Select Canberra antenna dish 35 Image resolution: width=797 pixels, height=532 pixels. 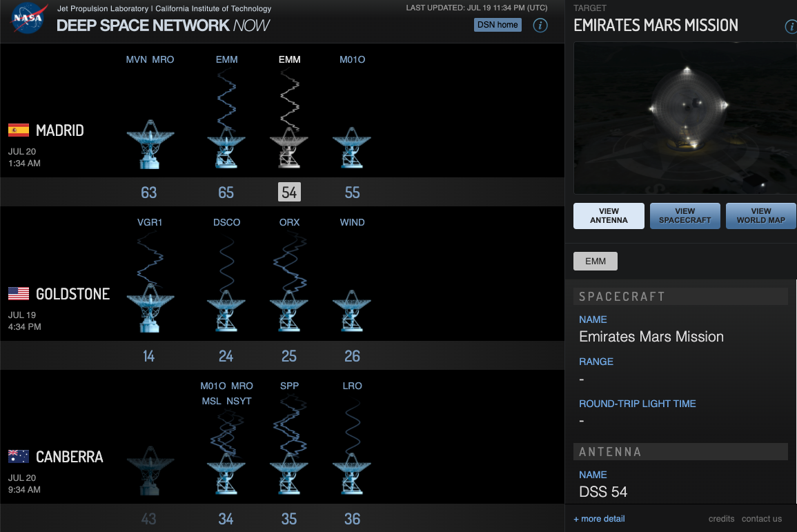(288, 473)
